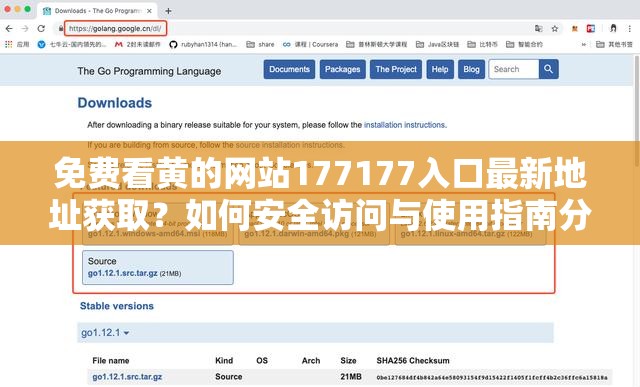Click into the Search field

pyautogui.click(x=514, y=69)
